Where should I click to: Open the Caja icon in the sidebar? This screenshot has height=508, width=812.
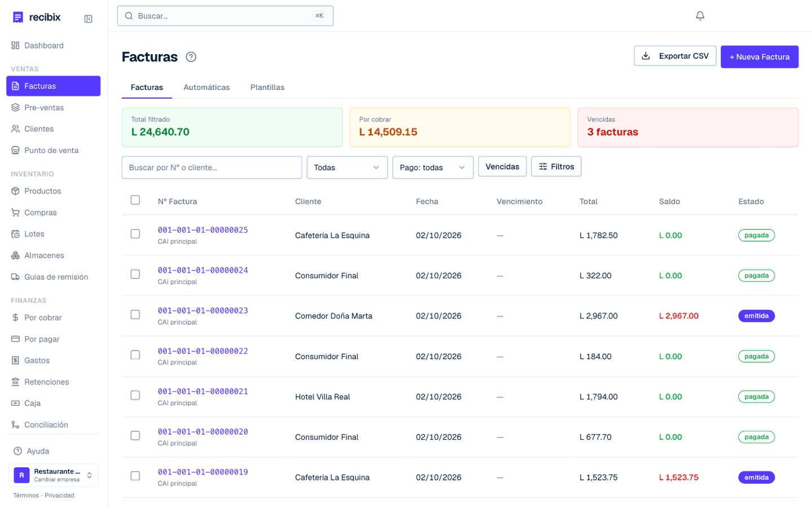click(15, 404)
